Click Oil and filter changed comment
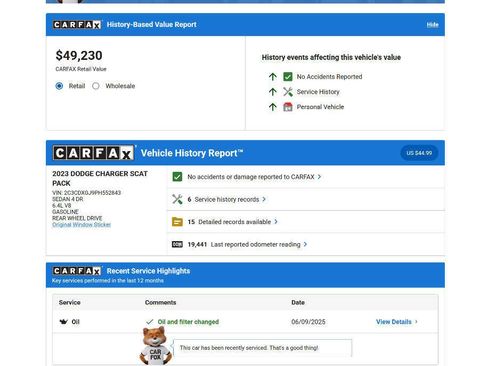This screenshot has width=488, height=366. click(x=188, y=322)
